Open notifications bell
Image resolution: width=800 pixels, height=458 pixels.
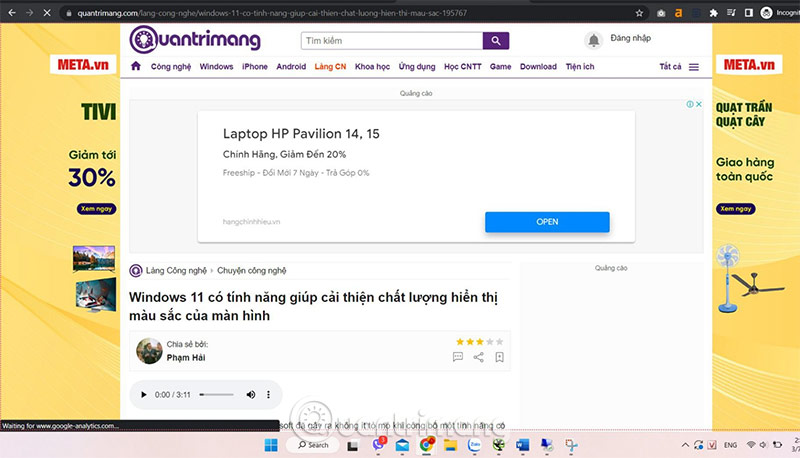(x=593, y=40)
